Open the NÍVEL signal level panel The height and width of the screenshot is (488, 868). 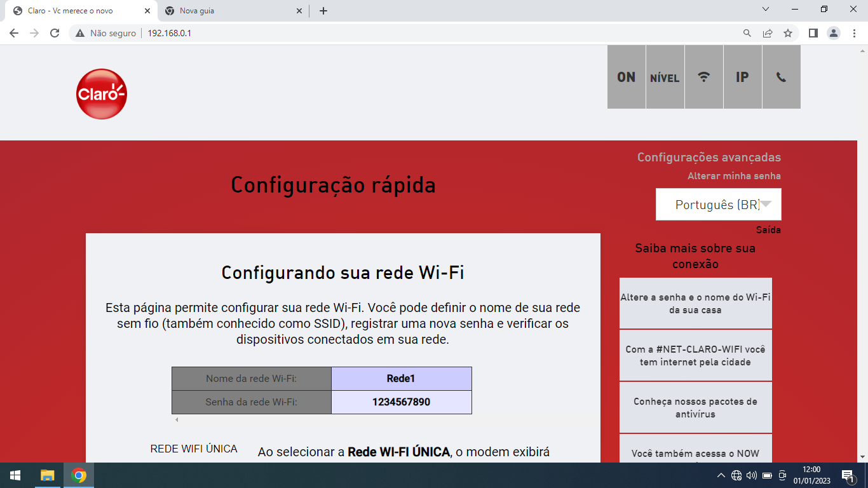[x=665, y=78]
